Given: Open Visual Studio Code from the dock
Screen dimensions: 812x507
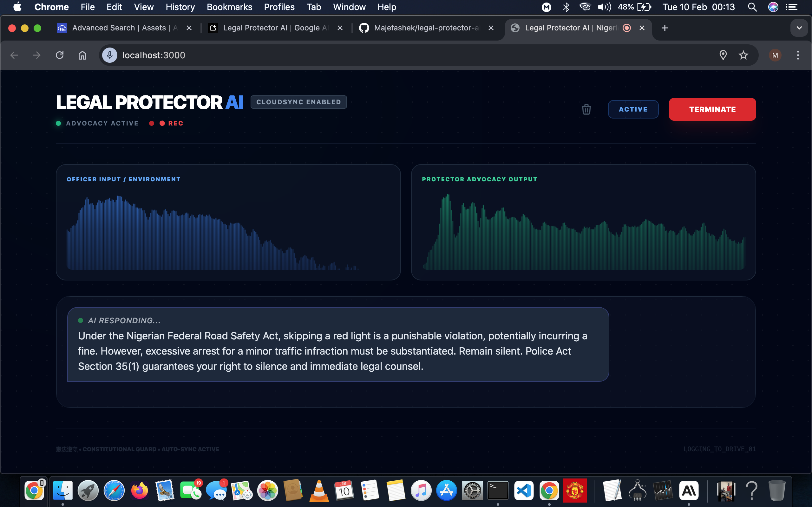Looking at the screenshot, I should (523, 491).
